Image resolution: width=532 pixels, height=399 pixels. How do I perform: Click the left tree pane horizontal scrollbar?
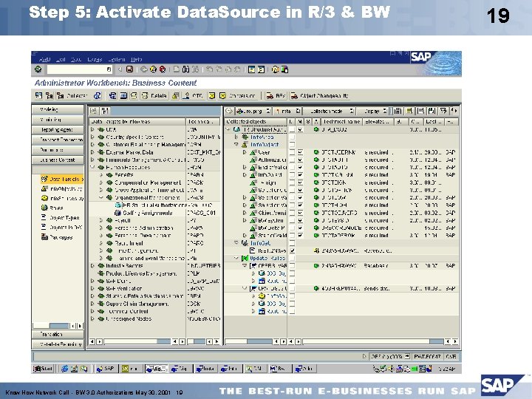[137, 341]
